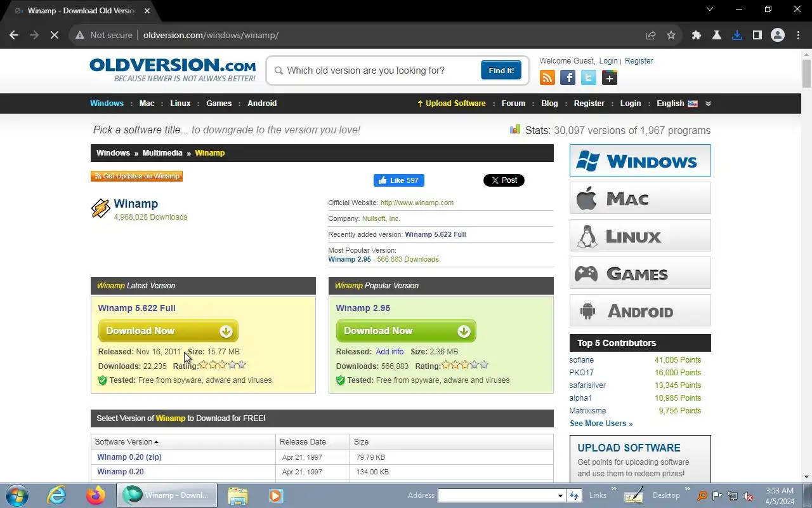812x508 pixels.
Task: Select the Linux nav menu item
Action: tap(180, 104)
